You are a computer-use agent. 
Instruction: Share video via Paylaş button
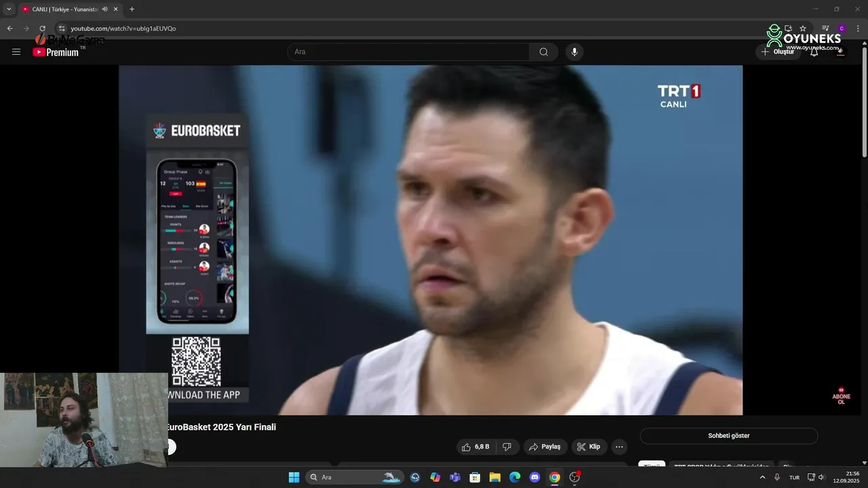(545, 447)
